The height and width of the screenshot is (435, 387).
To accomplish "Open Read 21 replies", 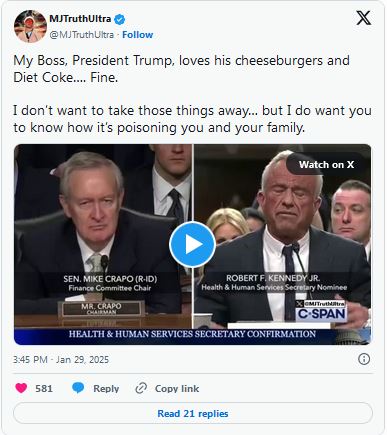I will [193, 413].
